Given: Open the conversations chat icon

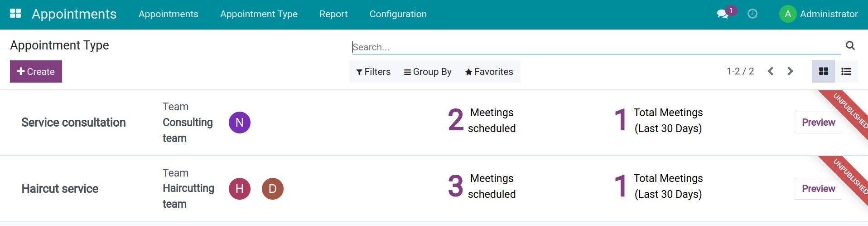Looking at the screenshot, I should click(x=723, y=14).
